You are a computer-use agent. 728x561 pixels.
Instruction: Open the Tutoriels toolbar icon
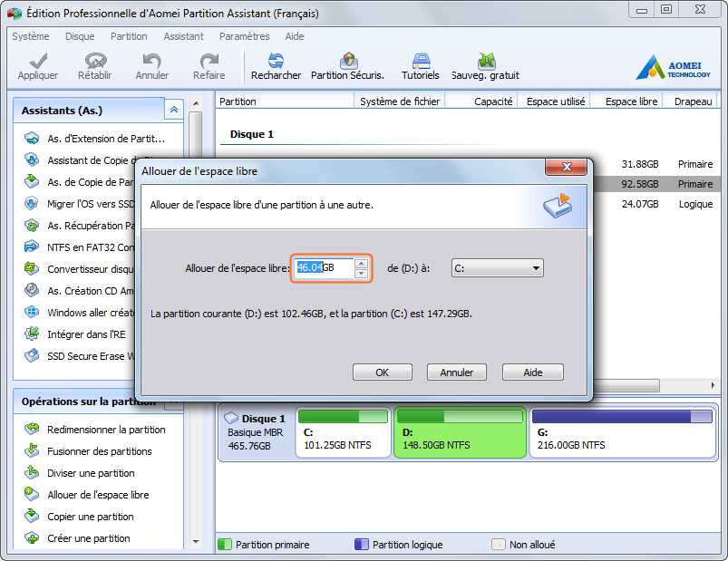tap(421, 61)
